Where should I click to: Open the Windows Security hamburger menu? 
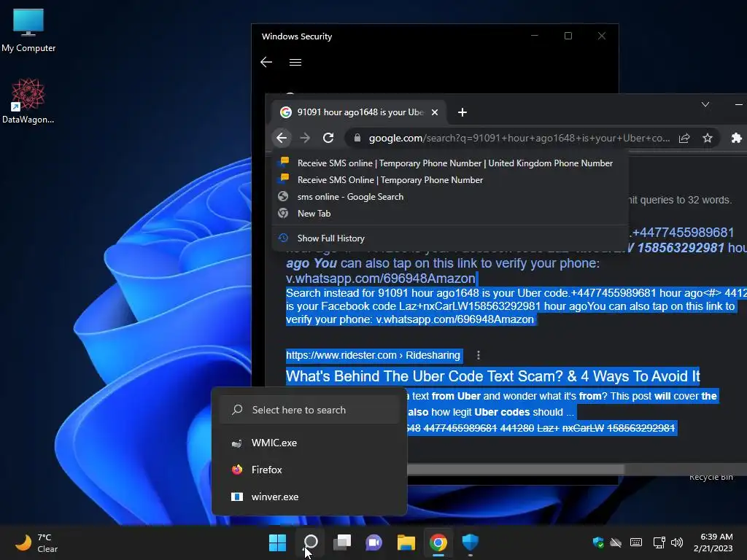[x=295, y=63]
